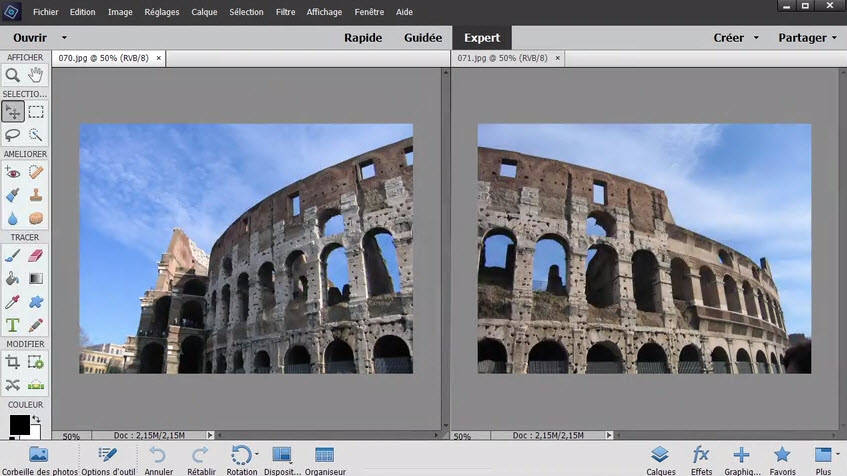
Task: Select the Red Eye Removal tool
Action: click(x=12, y=172)
